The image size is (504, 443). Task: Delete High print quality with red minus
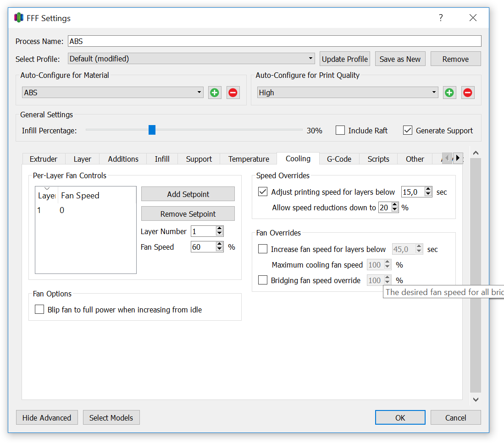pyautogui.click(x=468, y=93)
